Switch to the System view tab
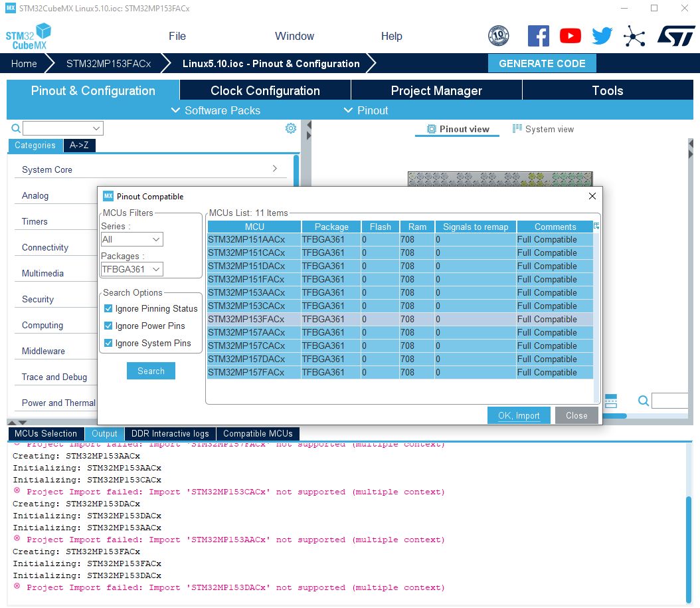The width and height of the screenshot is (700, 608). [543, 128]
